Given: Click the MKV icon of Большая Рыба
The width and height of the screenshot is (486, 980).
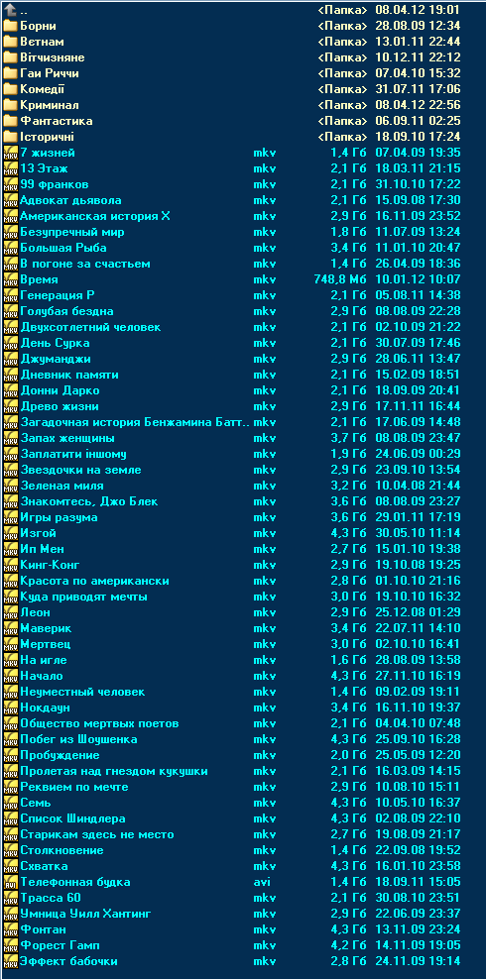Looking at the screenshot, I should coord(10,248).
